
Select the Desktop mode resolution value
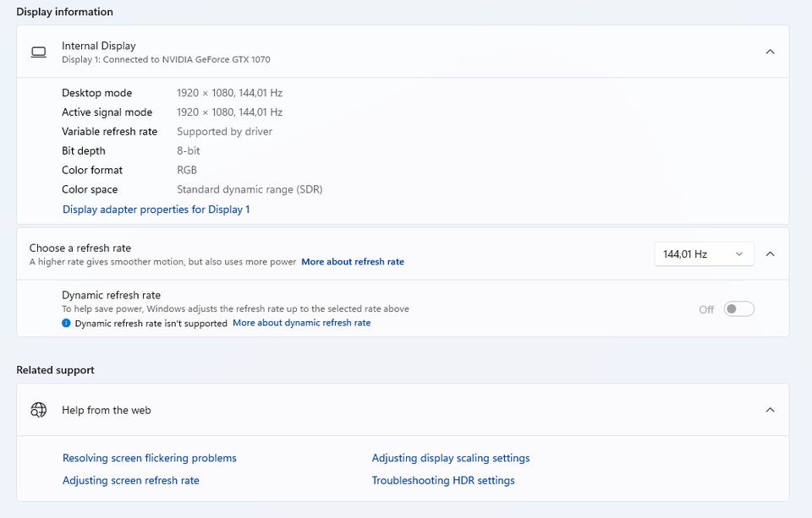point(229,93)
